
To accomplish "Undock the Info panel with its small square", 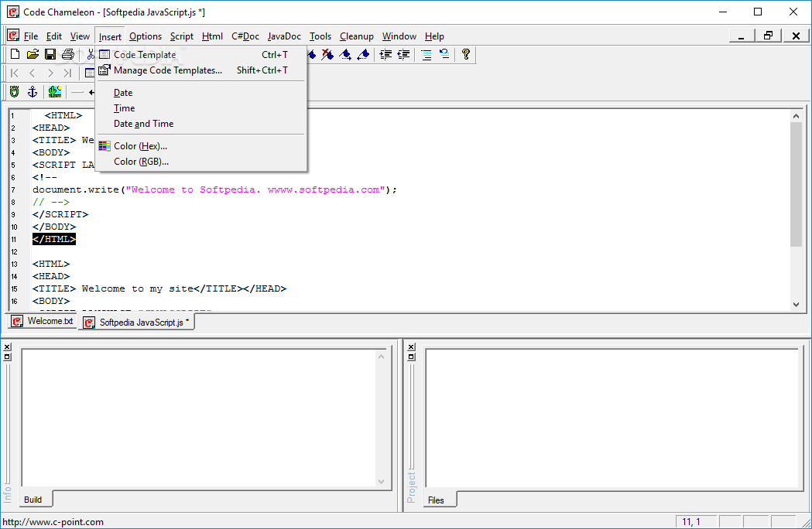I will click(x=7, y=357).
